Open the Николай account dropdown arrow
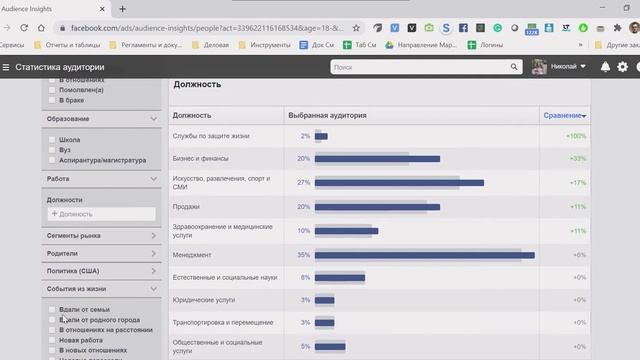Image resolution: width=640 pixels, height=360 pixels. [583, 66]
